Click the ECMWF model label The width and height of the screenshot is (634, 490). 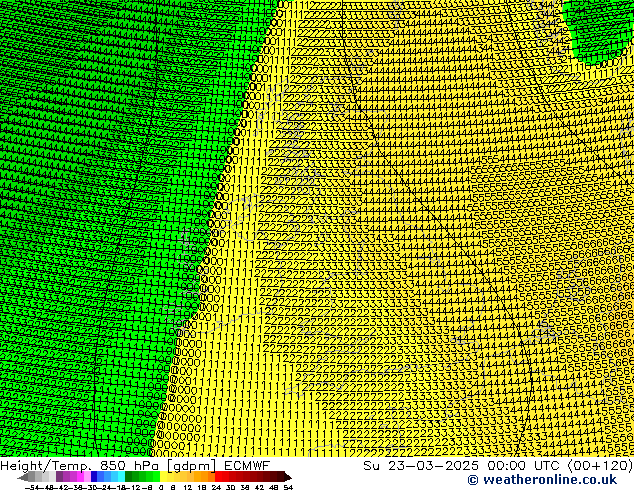[246, 465]
